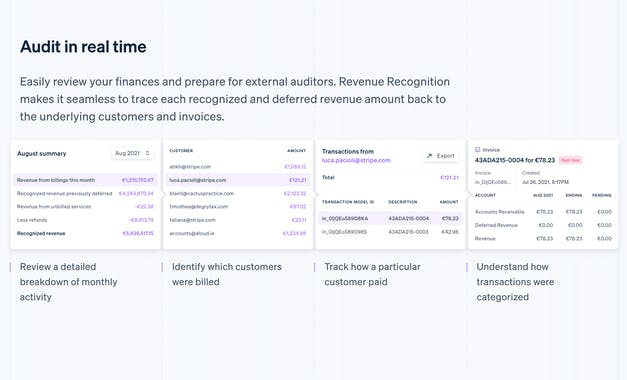Click the Total row in transactions card
This screenshot has width=627, height=380.
pyautogui.click(x=390, y=177)
